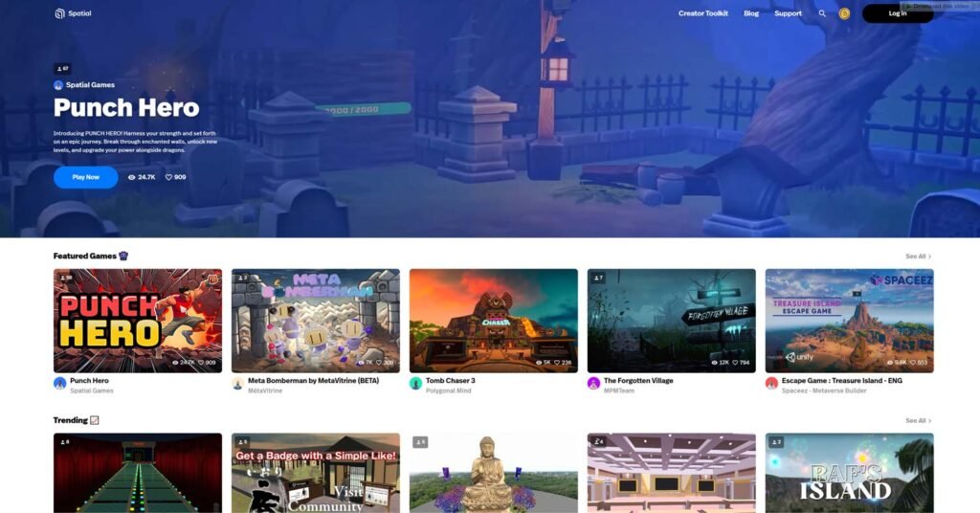
Task: Click Punch Hero card title text
Action: (x=89, y=381)
